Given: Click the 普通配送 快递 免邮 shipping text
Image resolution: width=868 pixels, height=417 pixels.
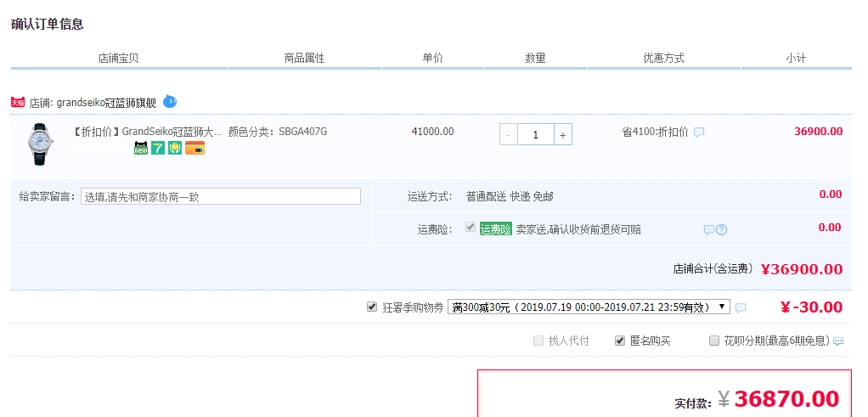Looking at the screenshot, I should (510, 196).
